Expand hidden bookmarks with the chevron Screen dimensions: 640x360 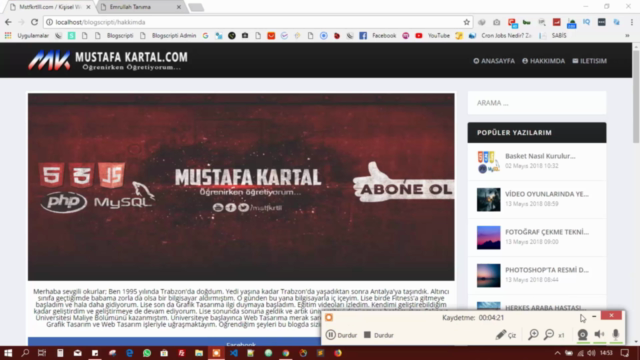coord(627,36)
